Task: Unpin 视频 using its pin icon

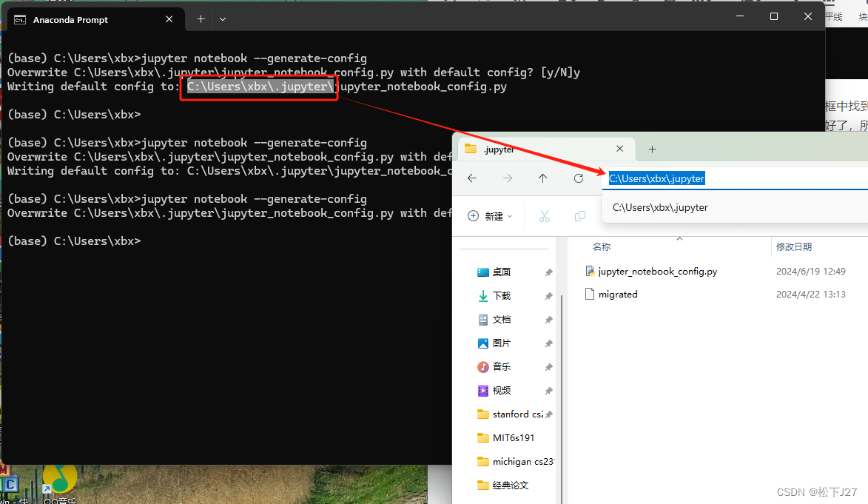Action: point(548,391)
